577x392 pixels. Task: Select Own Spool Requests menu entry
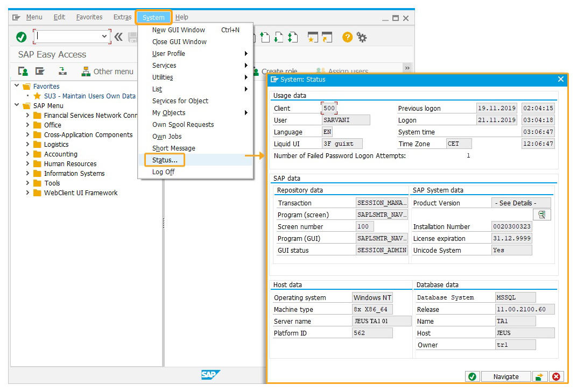195,125
